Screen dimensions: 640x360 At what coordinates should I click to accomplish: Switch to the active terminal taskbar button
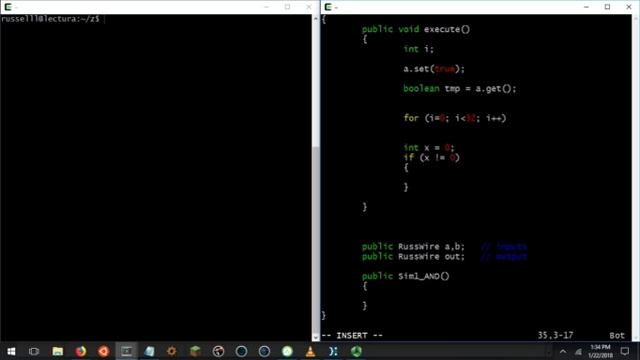pos(126,351)
